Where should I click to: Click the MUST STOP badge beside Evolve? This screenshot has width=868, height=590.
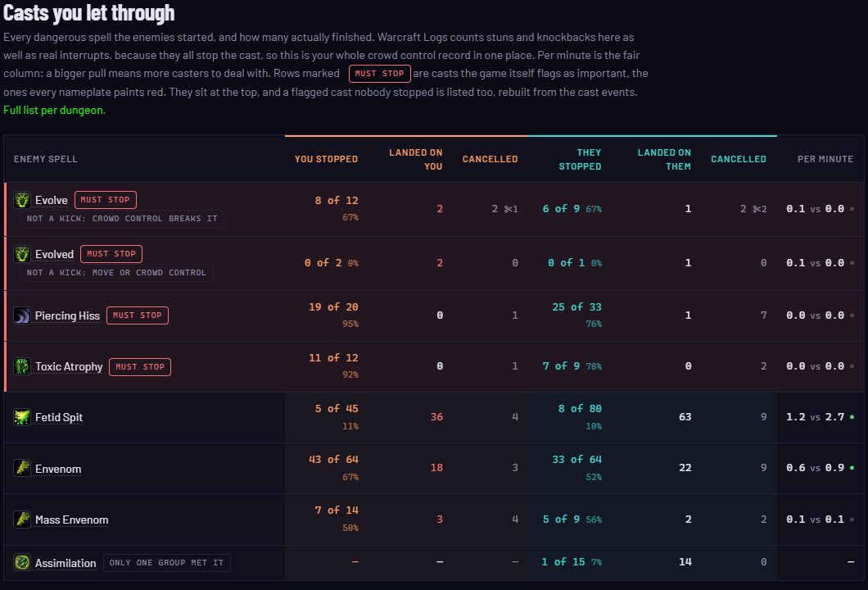point(105,200)
